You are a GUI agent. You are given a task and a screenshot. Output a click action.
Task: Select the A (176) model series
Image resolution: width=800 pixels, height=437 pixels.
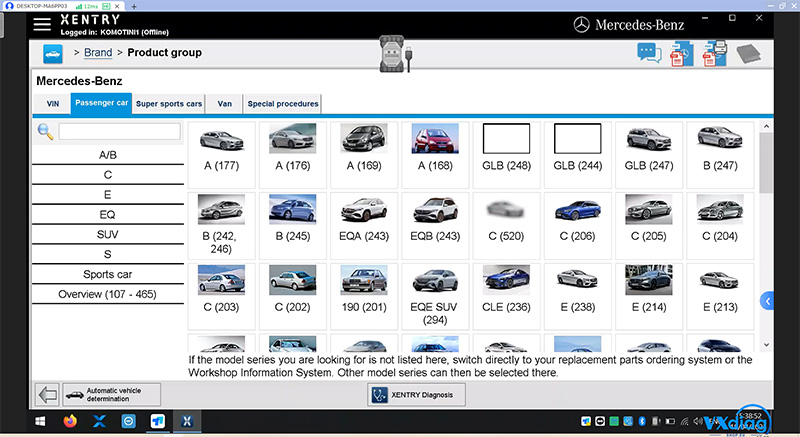pyautogui.click(x=293, y=155)
